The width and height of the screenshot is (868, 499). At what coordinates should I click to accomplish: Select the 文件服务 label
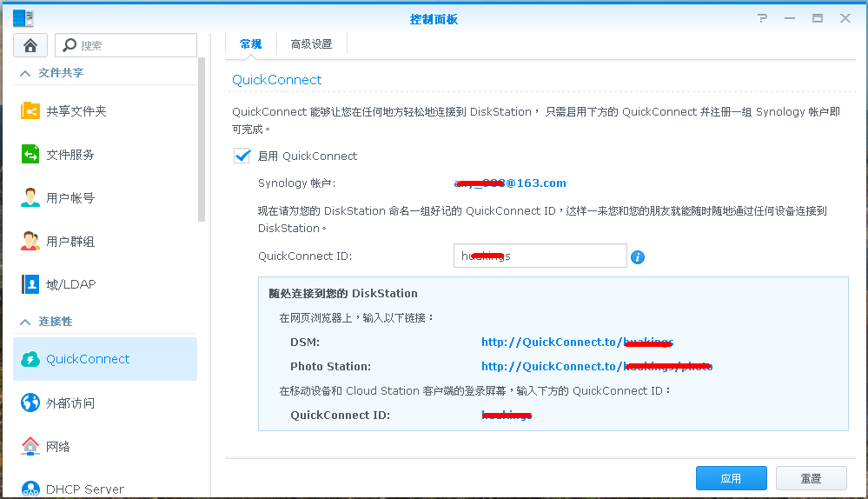[x=70, y=155]
